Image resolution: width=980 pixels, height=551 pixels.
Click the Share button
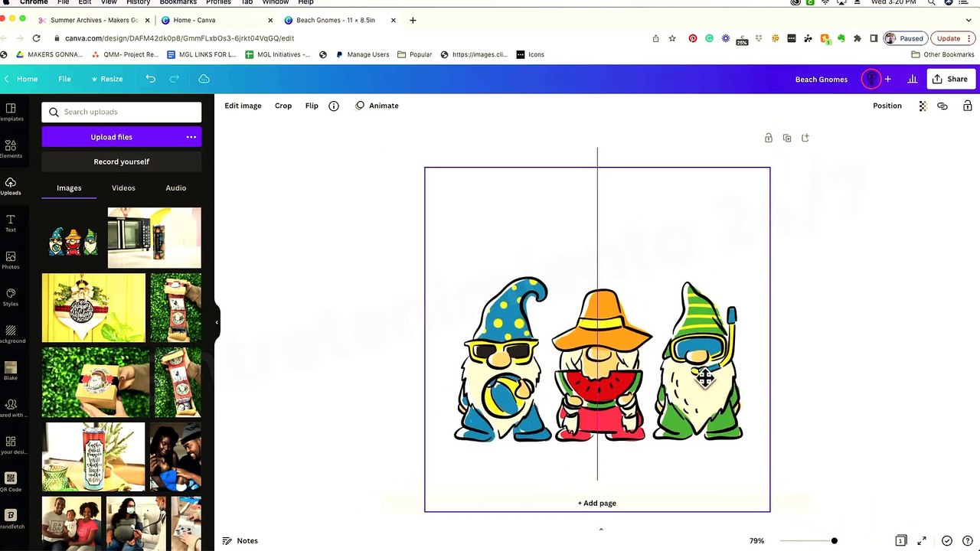point(949,79)
